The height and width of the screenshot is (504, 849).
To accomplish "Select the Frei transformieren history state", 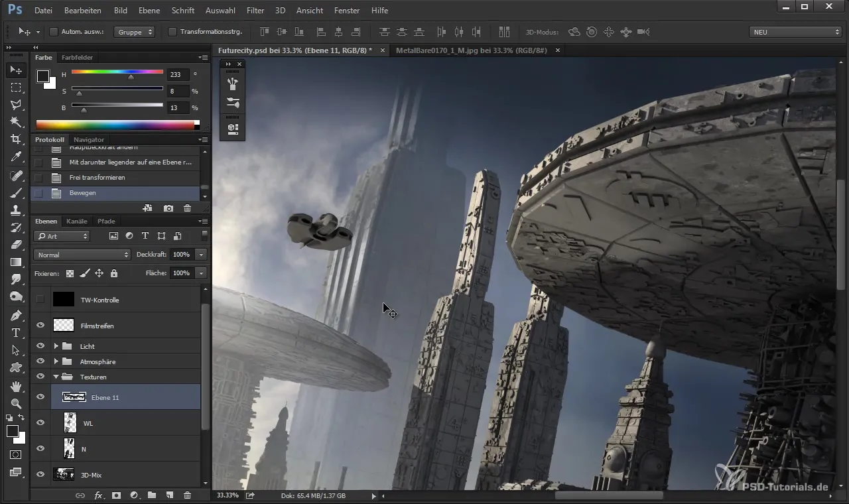I will click(x=116, y=178).
